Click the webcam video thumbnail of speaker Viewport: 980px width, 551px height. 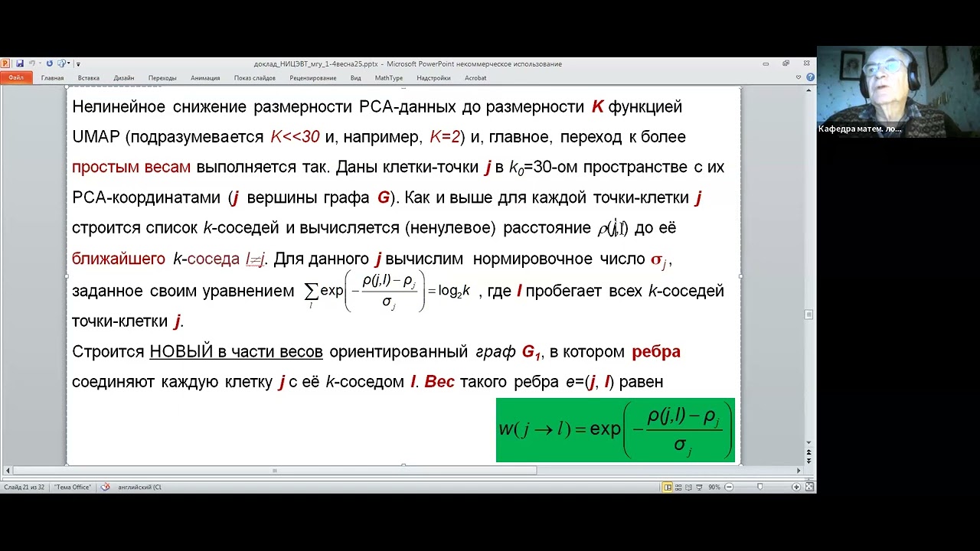coord(898,91)
